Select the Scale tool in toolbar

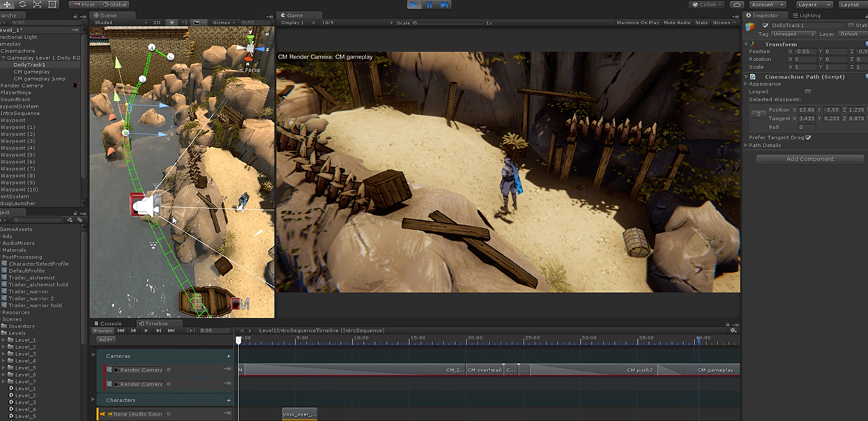coord(37,4)
